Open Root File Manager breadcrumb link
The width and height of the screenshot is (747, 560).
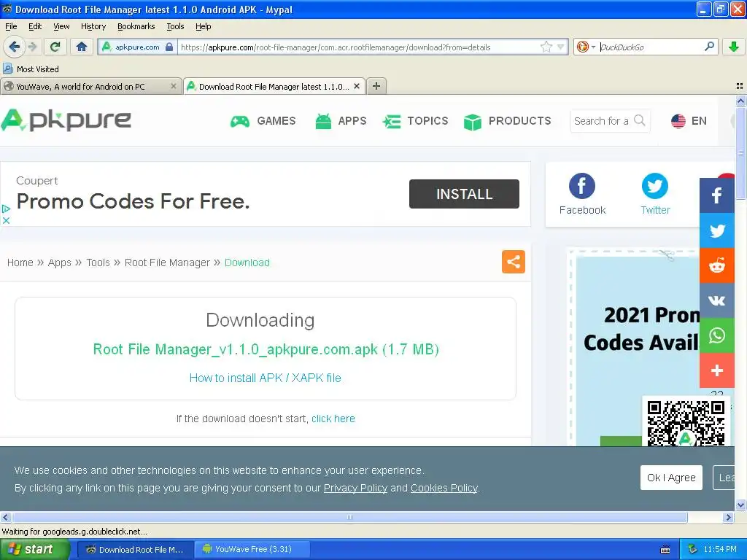(167, 262)
